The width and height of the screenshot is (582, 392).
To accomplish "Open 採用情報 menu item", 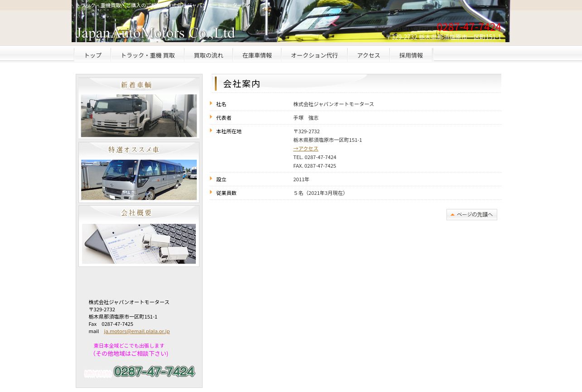I will tap(411, 55).
